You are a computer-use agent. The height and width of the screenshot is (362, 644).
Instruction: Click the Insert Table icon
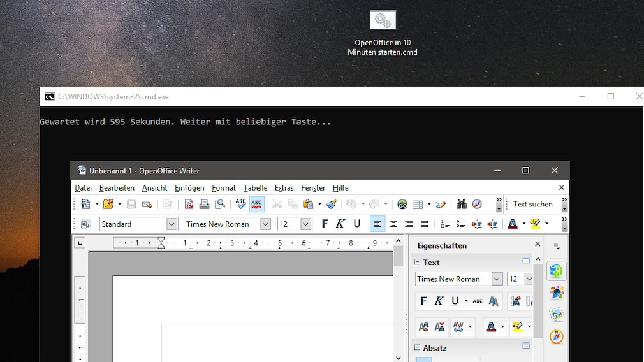(x=417, y=204)
